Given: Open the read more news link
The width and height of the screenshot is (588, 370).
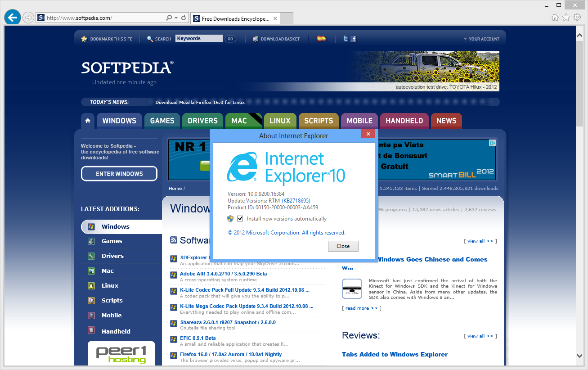Looking at the screenshot, I should point(361,308).
